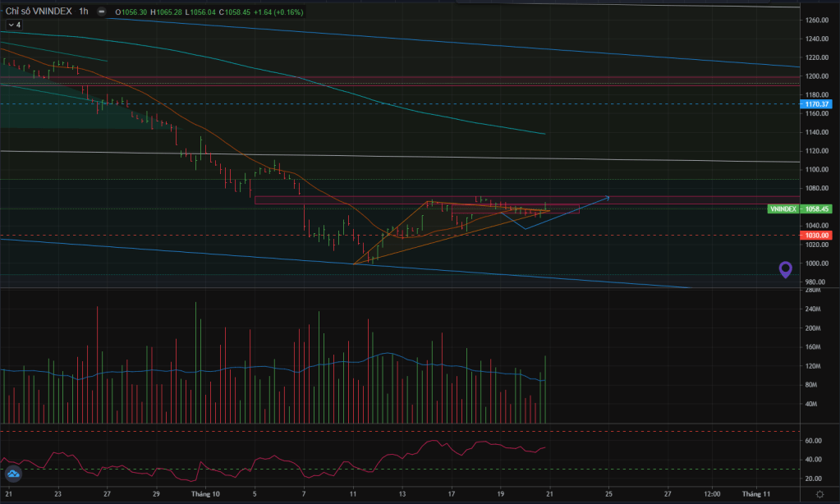Image resolution: width=840 pixels, height=504 pixels.
Task: Click the blue cloud logo icon
Action: pyautogui.click(x=13, y=473)
